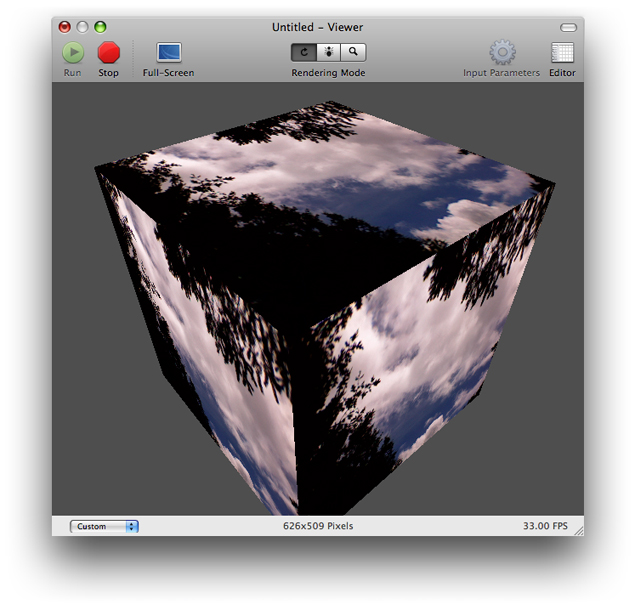
Task: Open the Editor window icon
Action: [x=562, y=53]
